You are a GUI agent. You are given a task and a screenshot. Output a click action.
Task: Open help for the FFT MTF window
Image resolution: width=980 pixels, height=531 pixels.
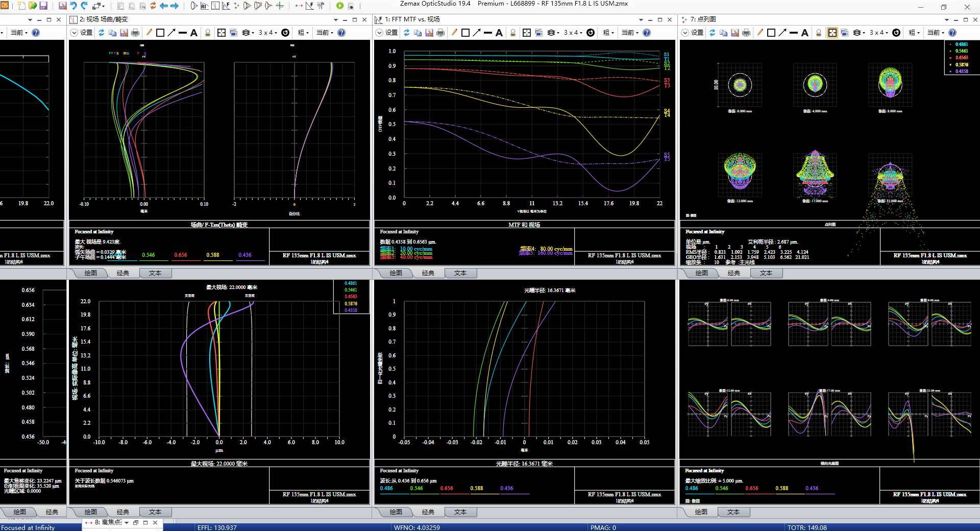647,33
